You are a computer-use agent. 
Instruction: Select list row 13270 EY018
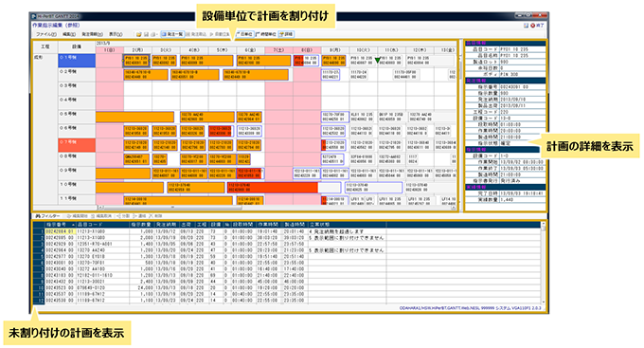point(287,256)
